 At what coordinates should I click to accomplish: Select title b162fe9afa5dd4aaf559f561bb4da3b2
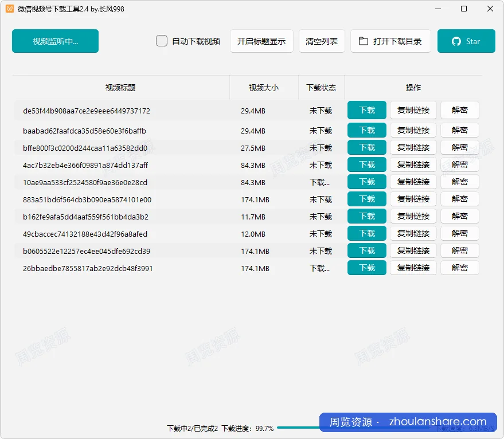(x=86, y=217)
